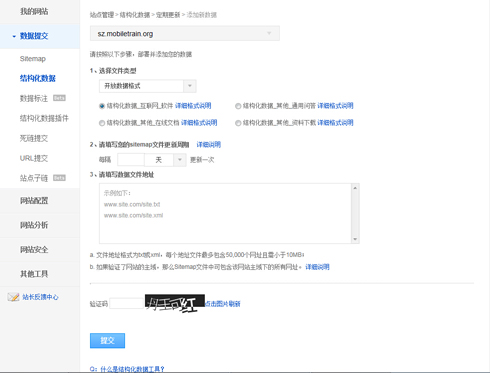490x373 pixels.
Task: Click the 提交 button
Action: pos(107,341)
